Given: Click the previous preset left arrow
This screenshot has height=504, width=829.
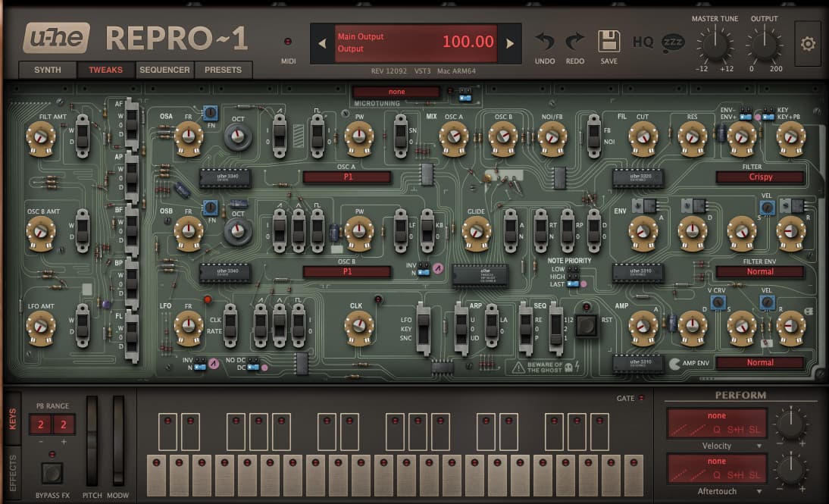Looking at the screenshot, I should [x=322, y=43].
